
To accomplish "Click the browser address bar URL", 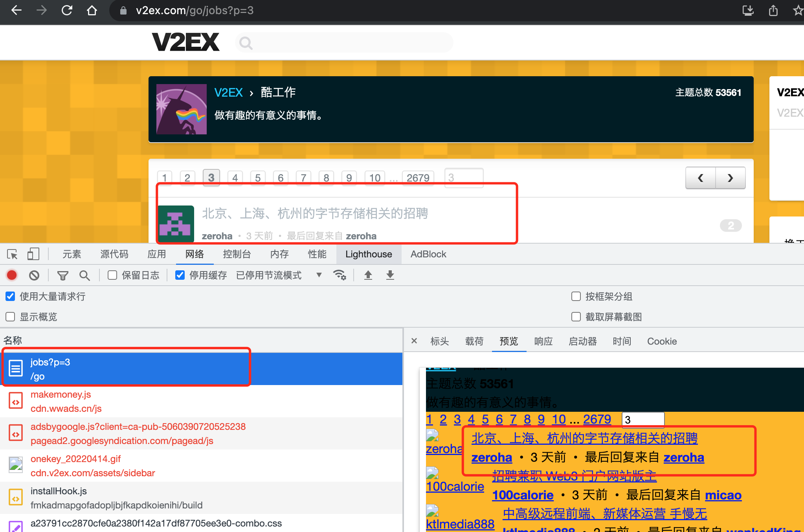I will coord(195,10).
